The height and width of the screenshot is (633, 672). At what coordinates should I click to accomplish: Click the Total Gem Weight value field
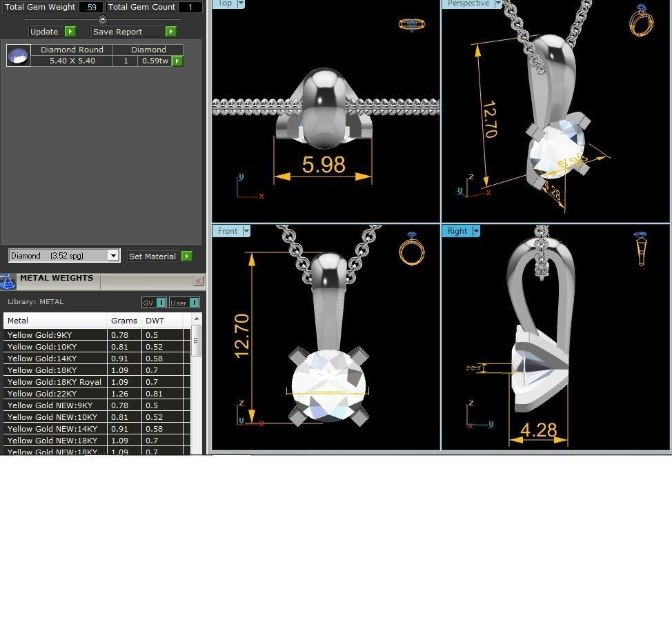pos(91,7)
